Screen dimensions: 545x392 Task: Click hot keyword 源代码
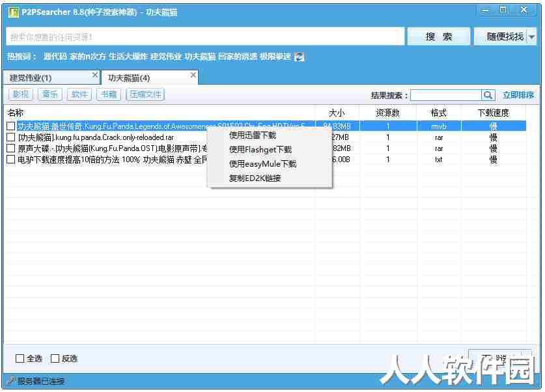coord(55,56)
